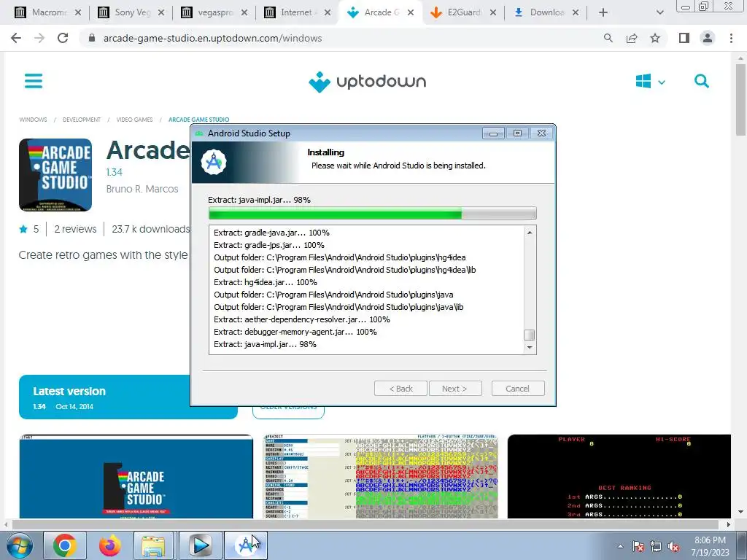
Task: Click the install log scrollbar thumb
Action: pos(530,335)
